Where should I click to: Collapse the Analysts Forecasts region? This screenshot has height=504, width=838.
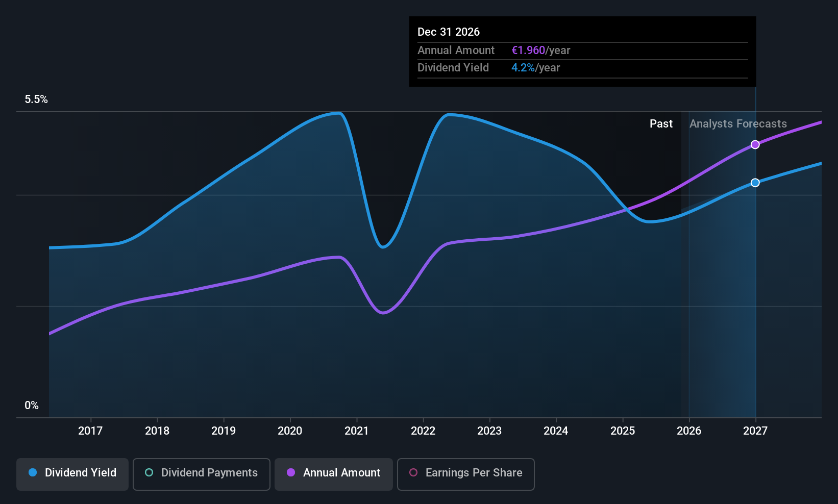(738, 123)
